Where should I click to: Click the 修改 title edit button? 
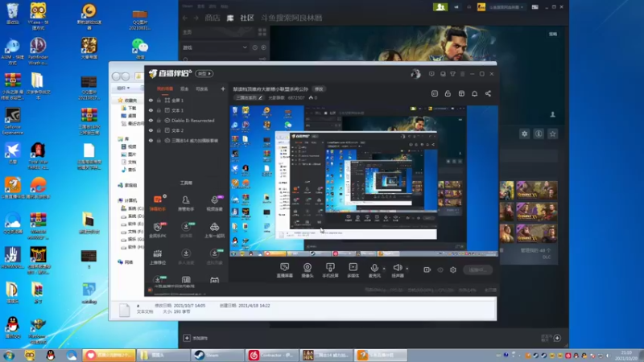tap(319, 89)
